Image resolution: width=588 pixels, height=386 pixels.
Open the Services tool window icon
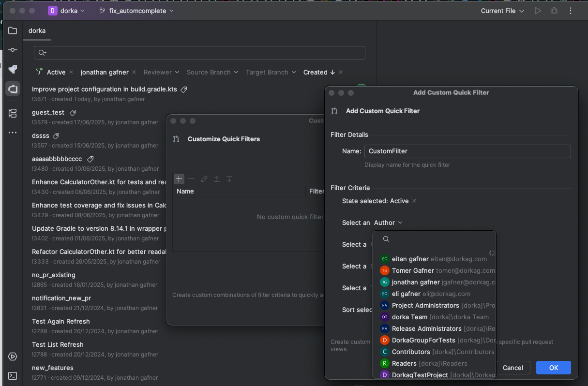[13, 356]
